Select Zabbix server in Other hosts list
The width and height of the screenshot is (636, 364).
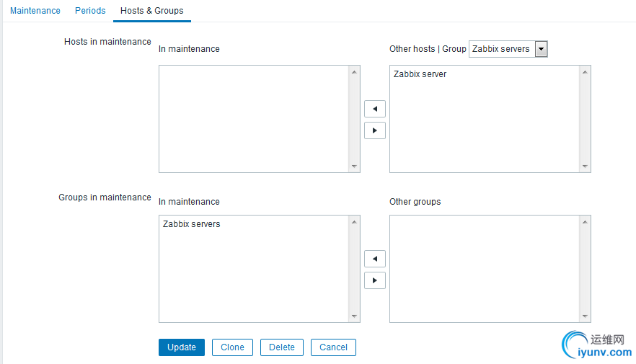[420, 74]
